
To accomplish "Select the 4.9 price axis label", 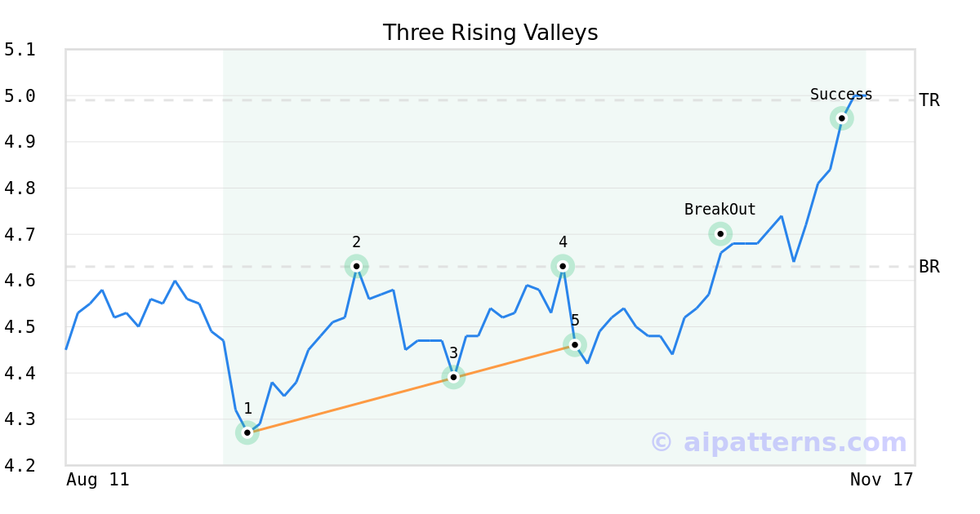I will (20, 142).
